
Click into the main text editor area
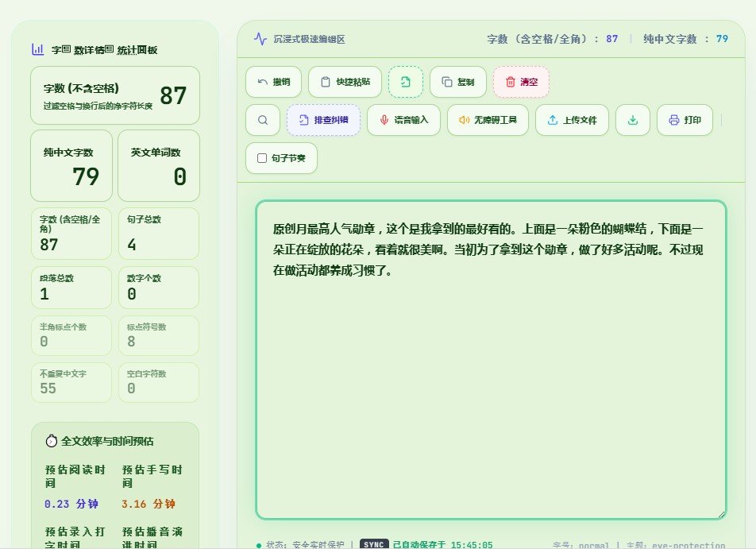tap(491, 360)
